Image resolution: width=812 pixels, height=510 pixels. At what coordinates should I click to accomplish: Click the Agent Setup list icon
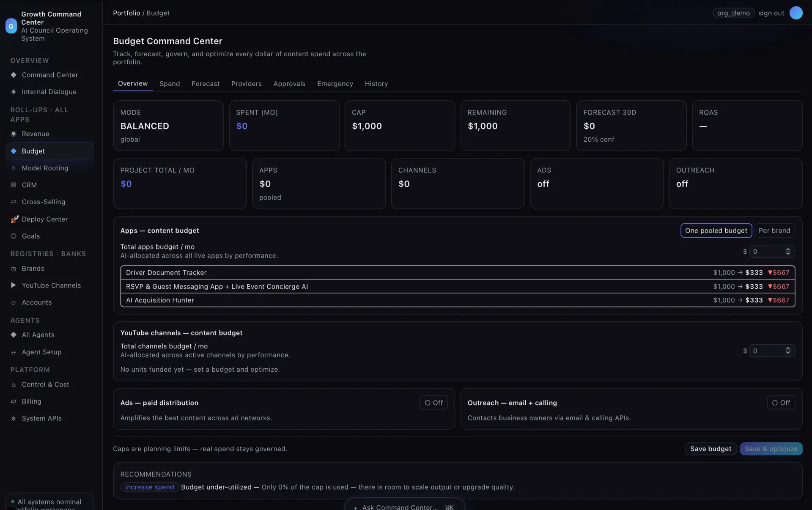coord(14,352)
